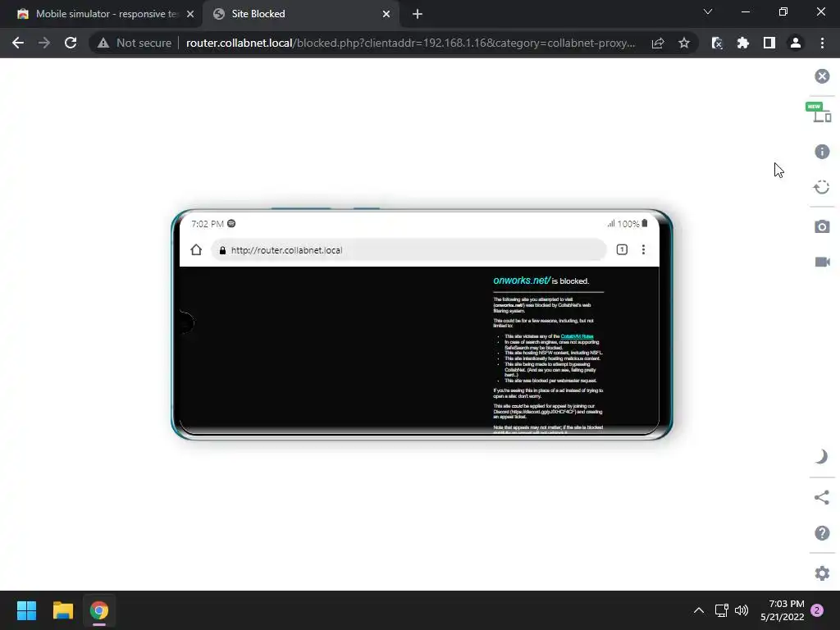
Task: Open the help question mark icon
Action: (x=822, y=533)
